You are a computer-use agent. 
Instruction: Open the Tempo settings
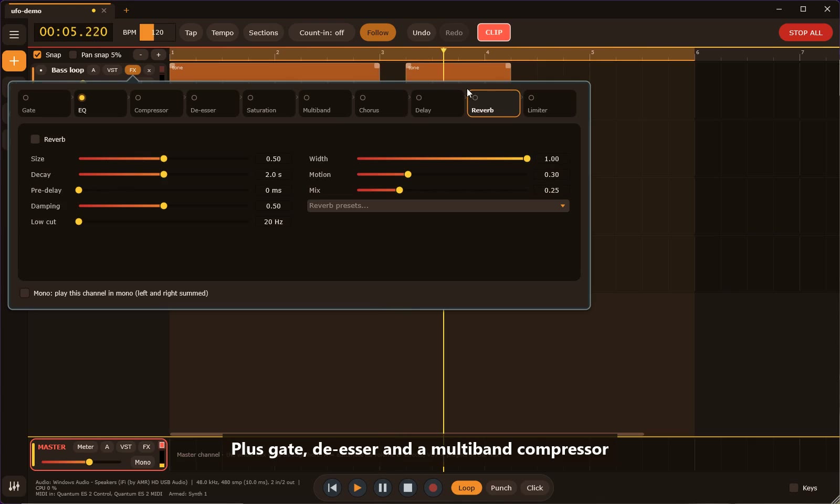223,33
